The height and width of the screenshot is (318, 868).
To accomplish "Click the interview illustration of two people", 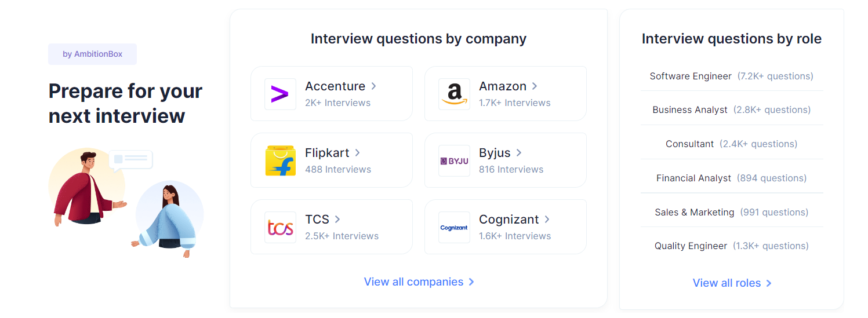I will point(126,203).
